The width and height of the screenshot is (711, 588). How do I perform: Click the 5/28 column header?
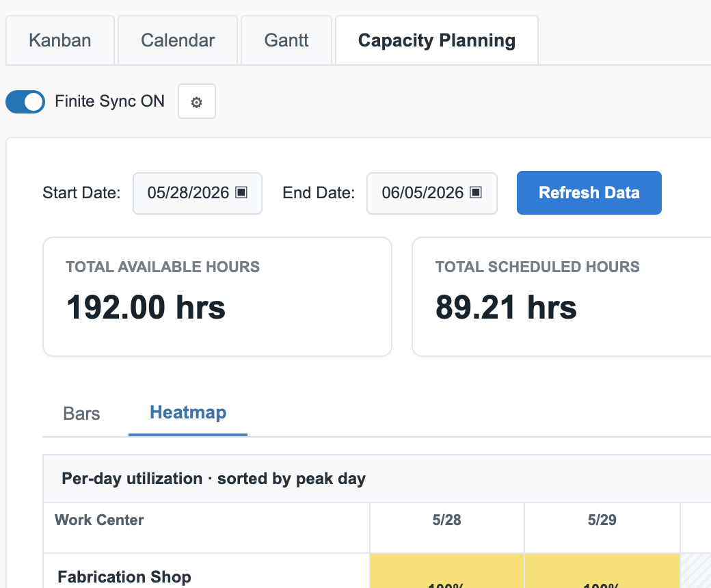[x=446, y=528]
